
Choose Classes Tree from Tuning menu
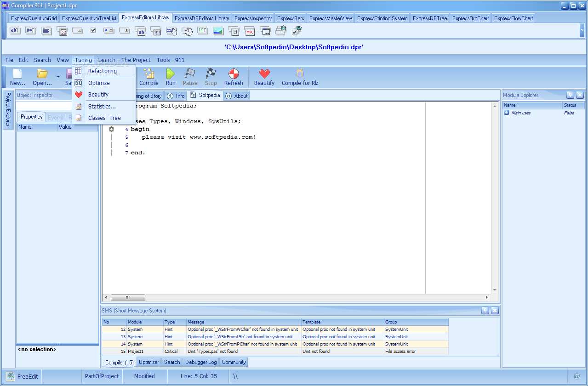pos(104,118)
